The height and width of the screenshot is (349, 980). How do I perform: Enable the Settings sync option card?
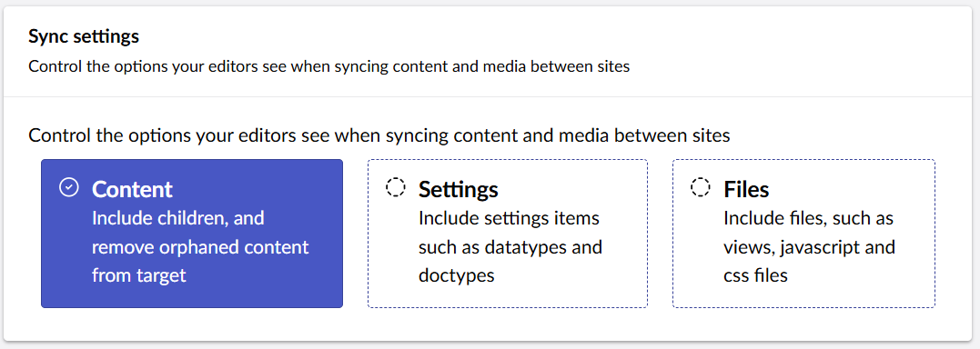(x=508, y=234)
